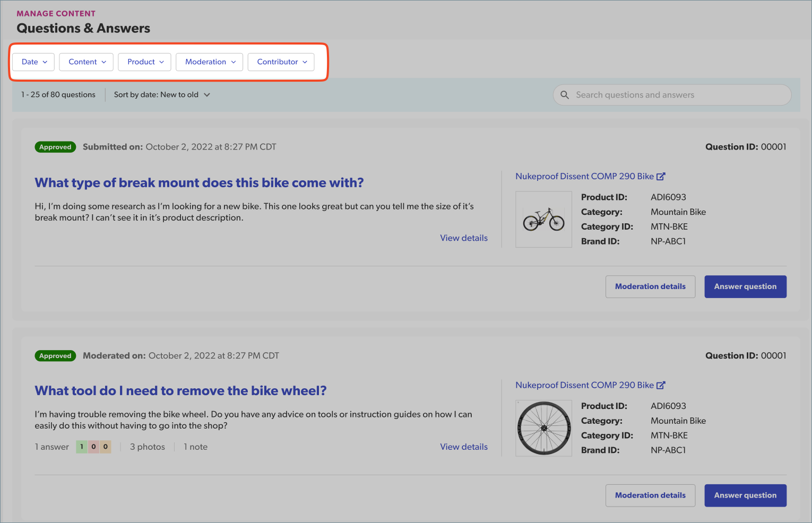
Task: Answer the break mount question
Action: pyautogui.click(x=745, y=286)
